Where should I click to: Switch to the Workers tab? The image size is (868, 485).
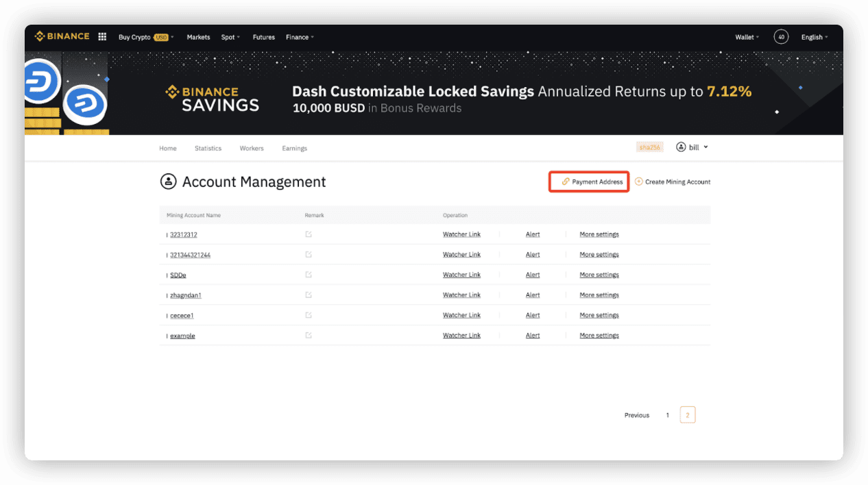[x=252, y=148]
